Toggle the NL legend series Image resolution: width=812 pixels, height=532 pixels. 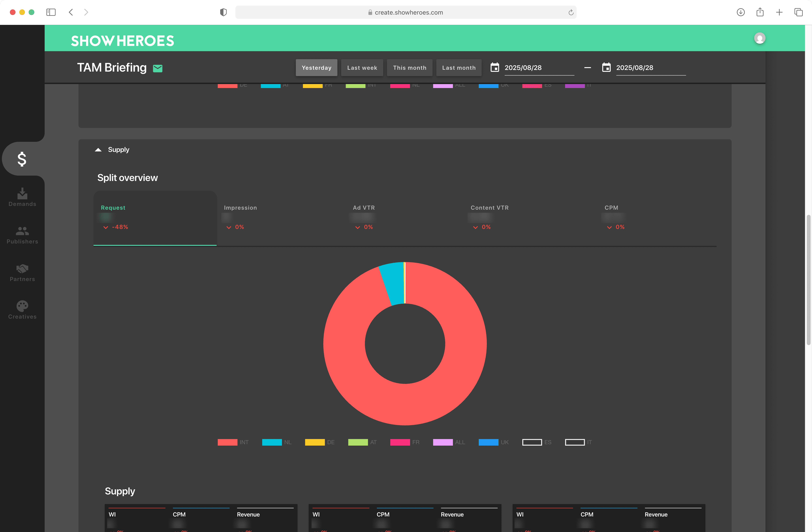[272, 442]
